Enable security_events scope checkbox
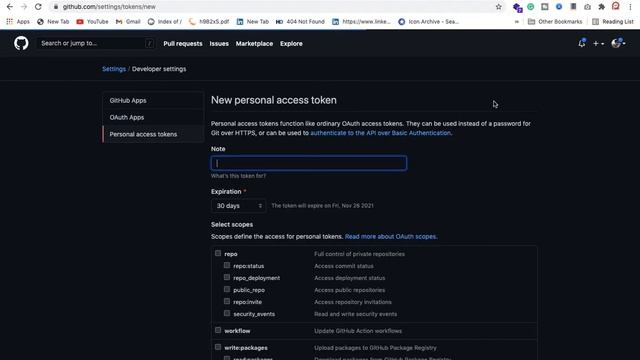Viewport: 640px width, 360px height. (227, 313)
